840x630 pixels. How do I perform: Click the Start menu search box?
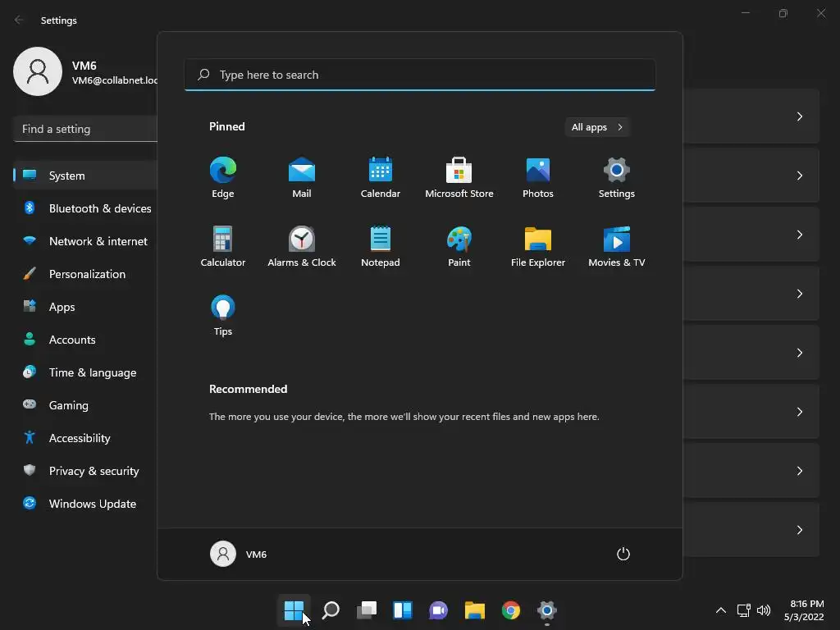pos(420,75)
